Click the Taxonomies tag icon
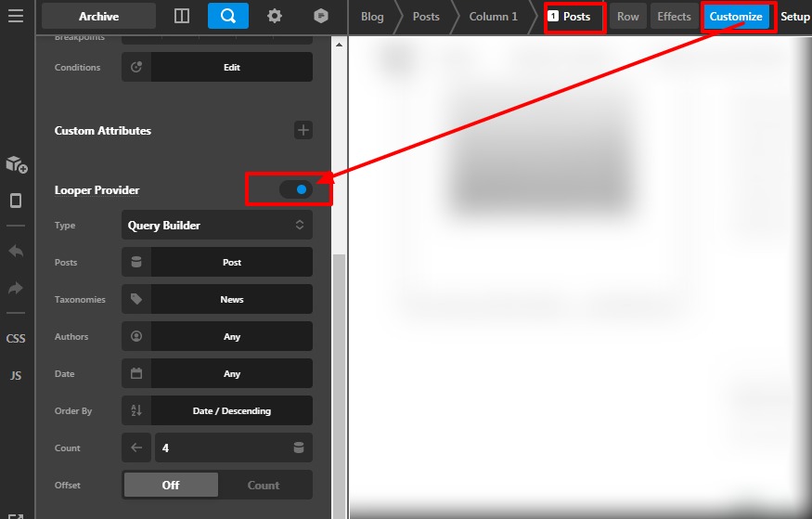Screen dimensions: 812x519 [136, 299]
